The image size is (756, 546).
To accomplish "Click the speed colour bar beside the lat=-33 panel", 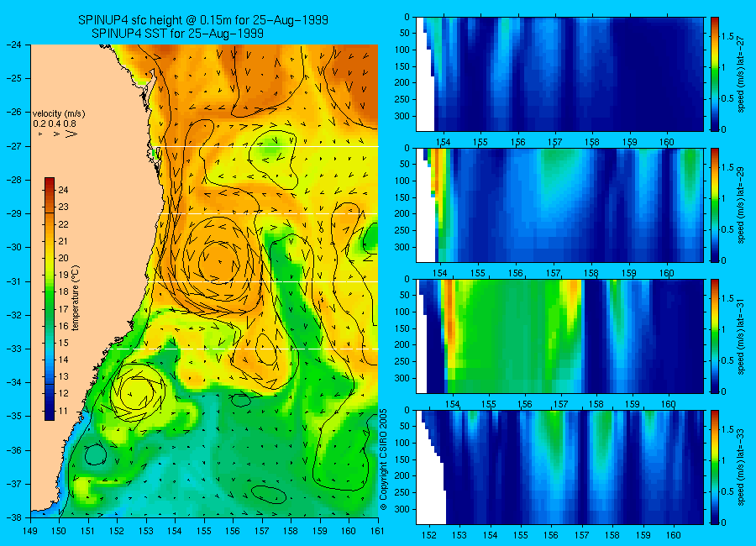I will [x=715, y=467].
